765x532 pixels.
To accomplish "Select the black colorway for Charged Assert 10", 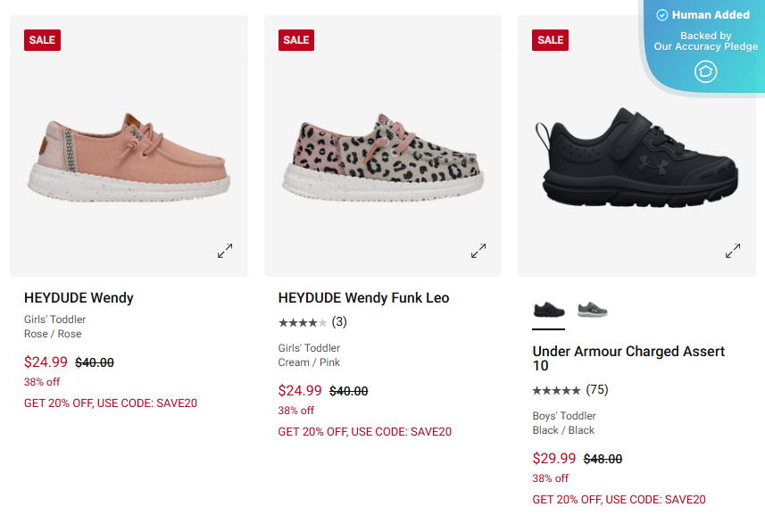I will pyautogui.click(x=548, y=310).
